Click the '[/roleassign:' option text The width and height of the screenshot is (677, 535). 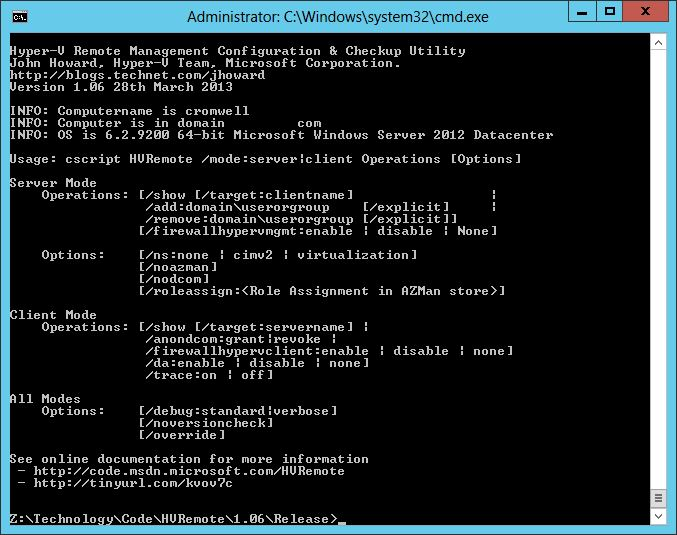pos(190,291)
